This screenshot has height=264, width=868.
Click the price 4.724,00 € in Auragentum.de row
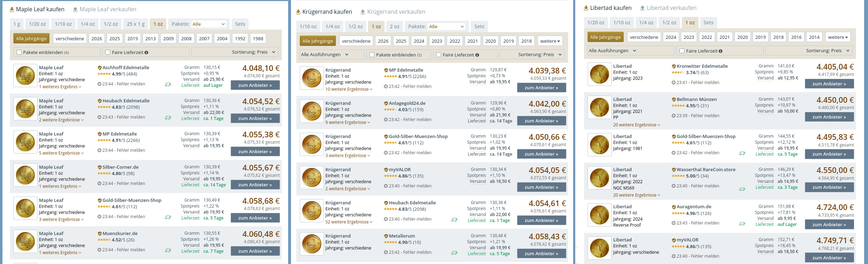(835, 208)
